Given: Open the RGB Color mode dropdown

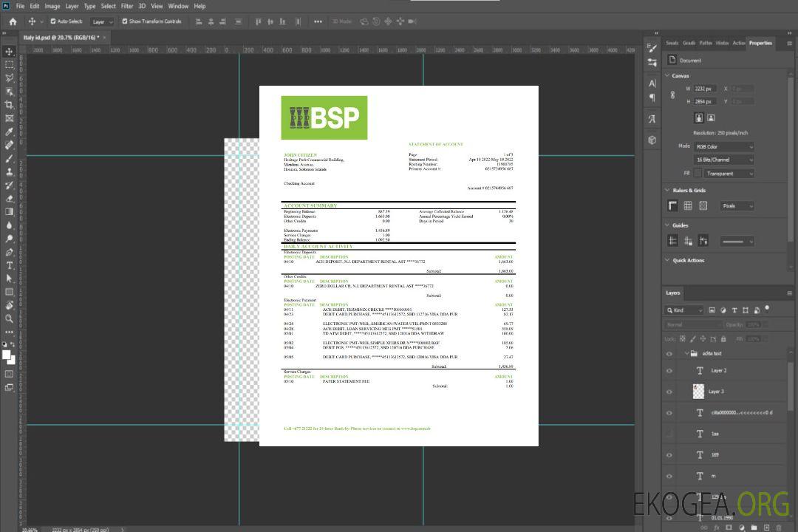Looking at the screenshot, I should (724, 147).
